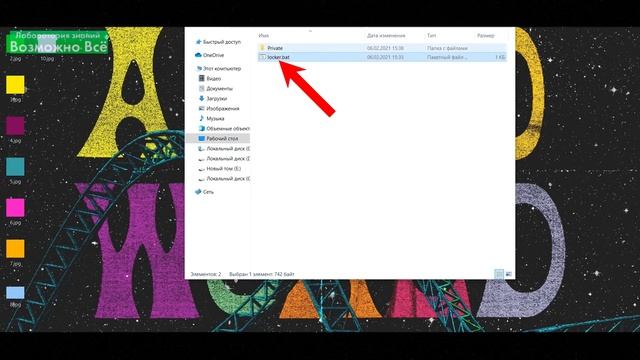Image resolution: width=640 pixels, height=360 pixels.
Task: Sort by the Размер column header
Action: coord(485,36)
